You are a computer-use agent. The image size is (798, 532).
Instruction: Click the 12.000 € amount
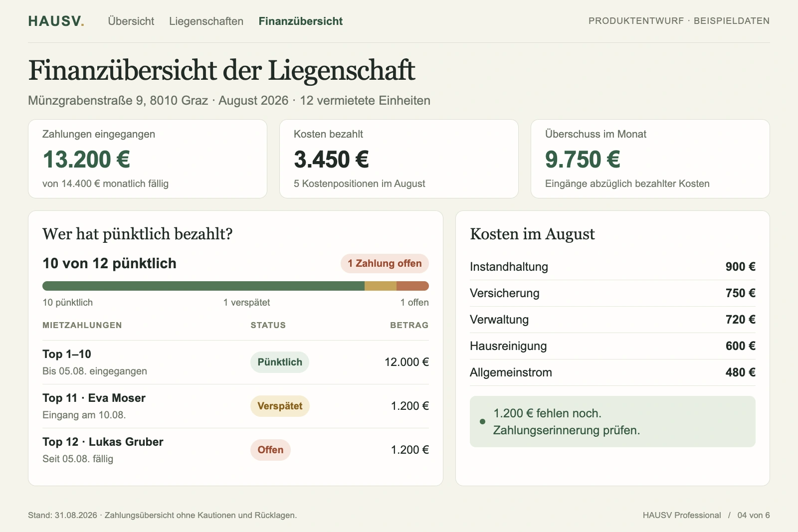point(406,362)
